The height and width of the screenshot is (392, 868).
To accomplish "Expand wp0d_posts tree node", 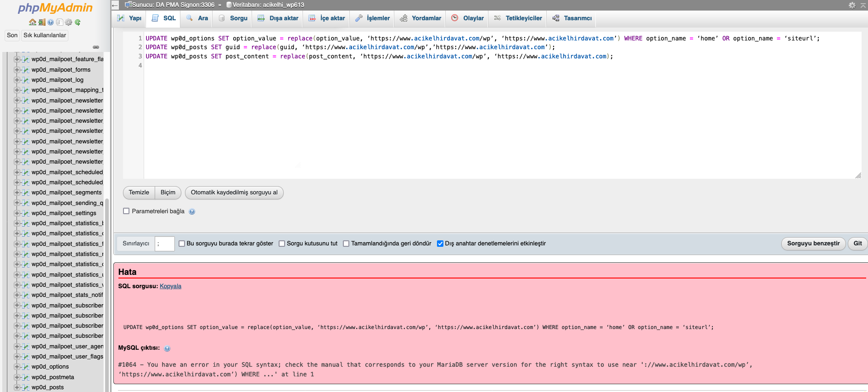I will (x=17, y=387).
